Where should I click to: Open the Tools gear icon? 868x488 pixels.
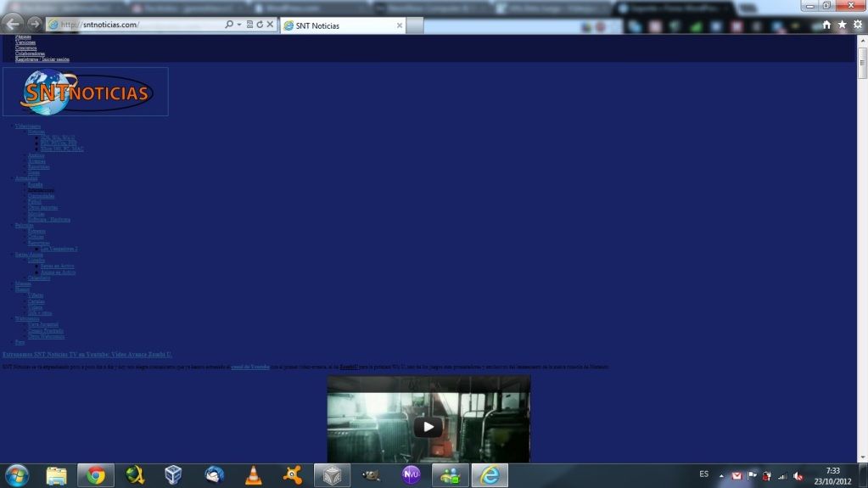[857, 25]
